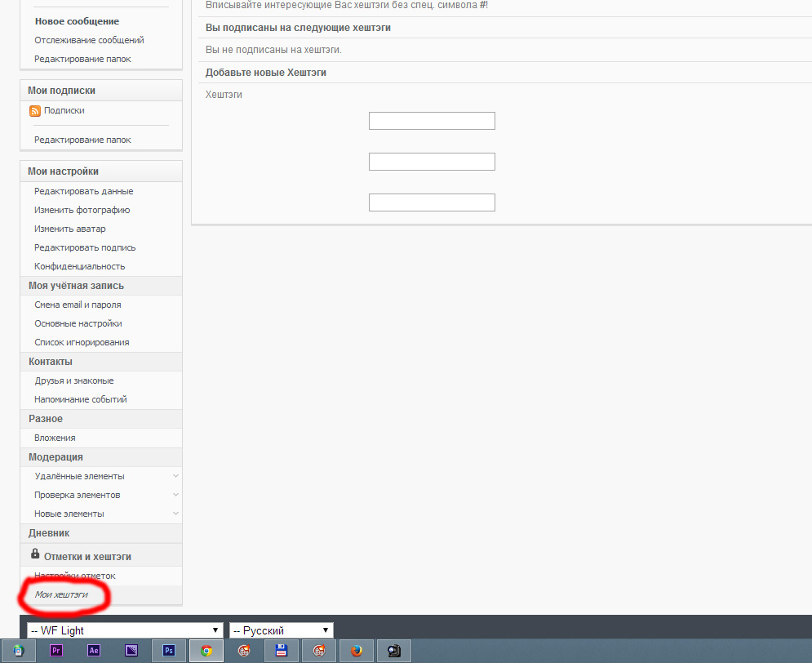Open Удалённые элементы moderation link

(79, 476)
